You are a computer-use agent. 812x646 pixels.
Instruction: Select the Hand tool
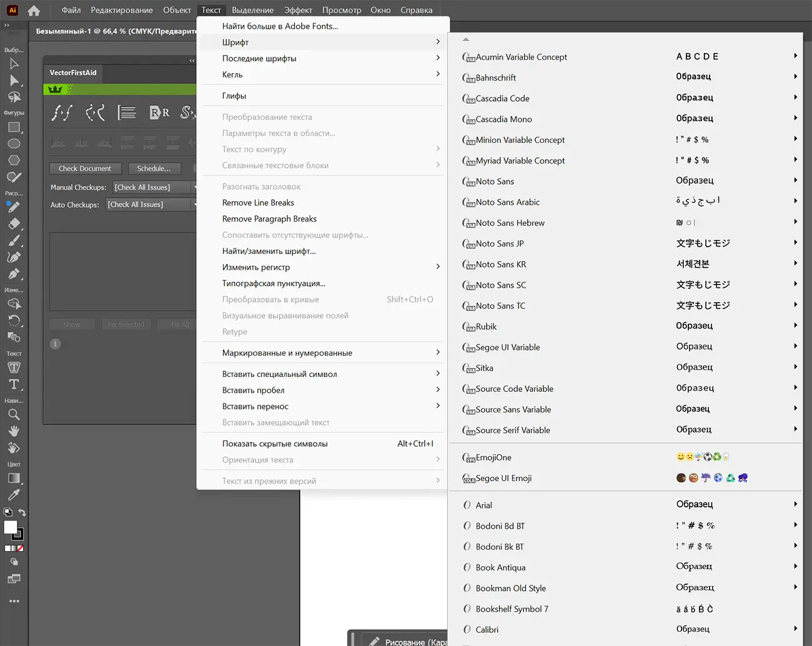coord(14,431)
